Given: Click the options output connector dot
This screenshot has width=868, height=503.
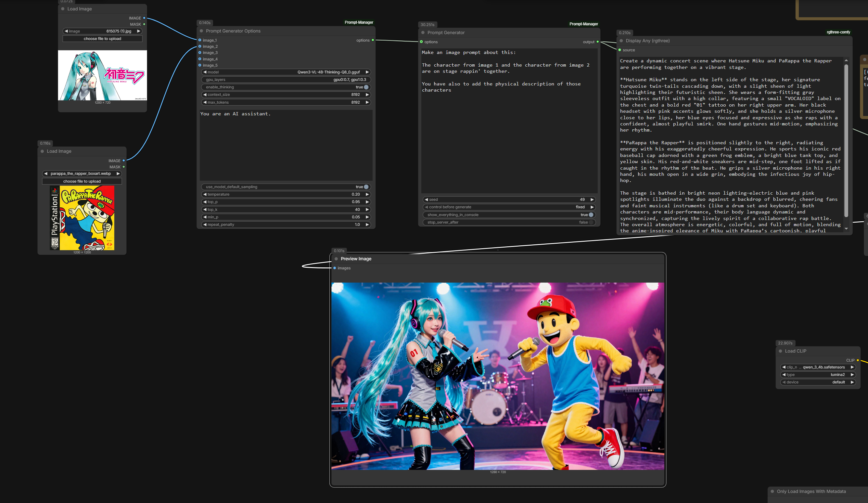Looking at the screenshot, I should point(373,40).
